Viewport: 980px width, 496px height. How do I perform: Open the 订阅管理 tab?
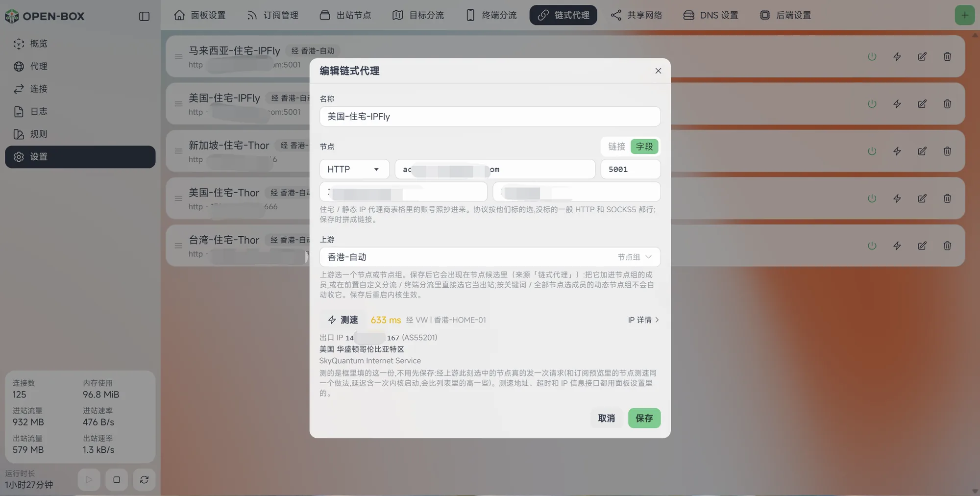(x=272, y=15)
